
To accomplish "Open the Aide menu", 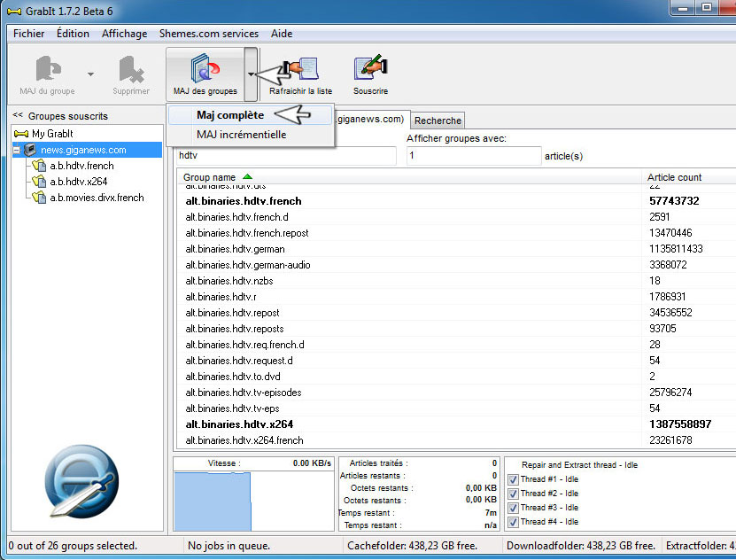I will tap(282, 34).
